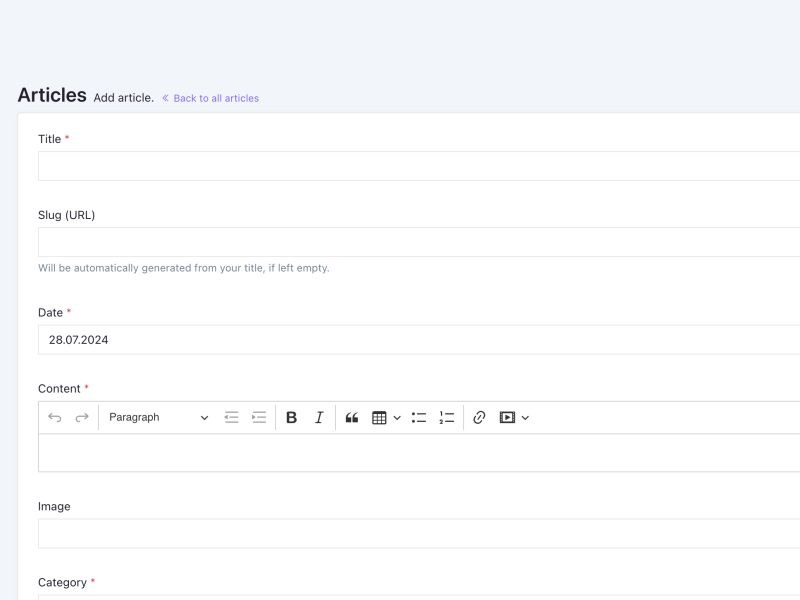Screen dimensions: 800x600
Task: Start a bulleted list
Action: pyautogui.click(x=419, y=418)
